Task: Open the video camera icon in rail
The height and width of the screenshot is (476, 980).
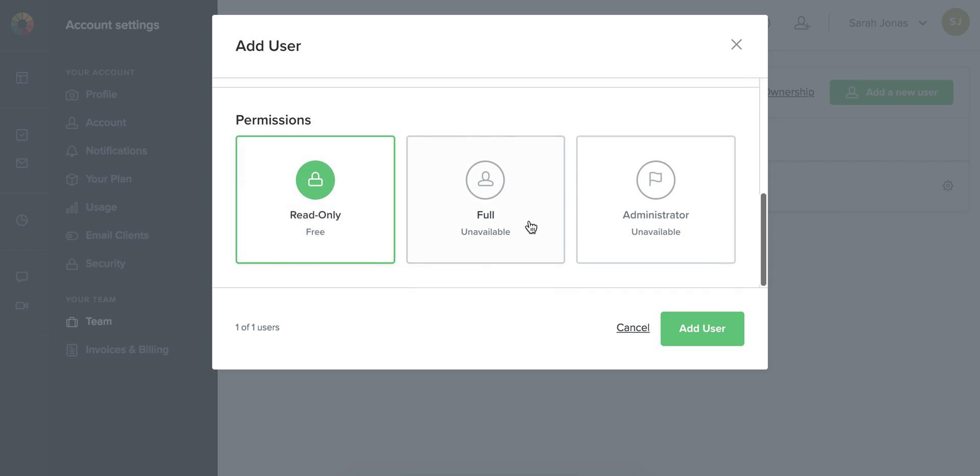Action: (22, 305)
